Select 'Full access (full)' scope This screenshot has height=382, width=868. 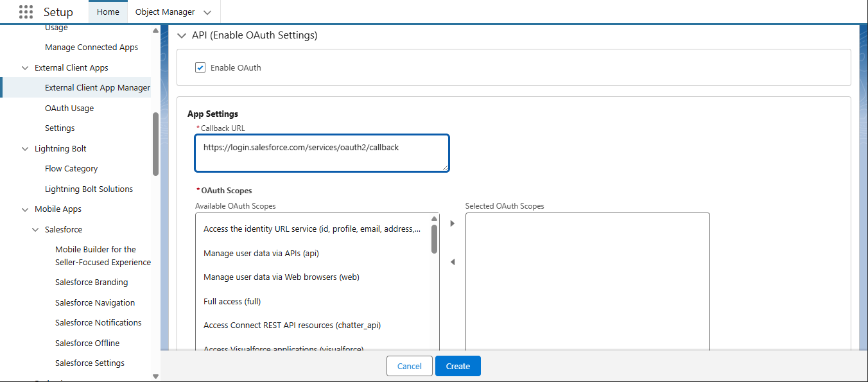(313, 301)
